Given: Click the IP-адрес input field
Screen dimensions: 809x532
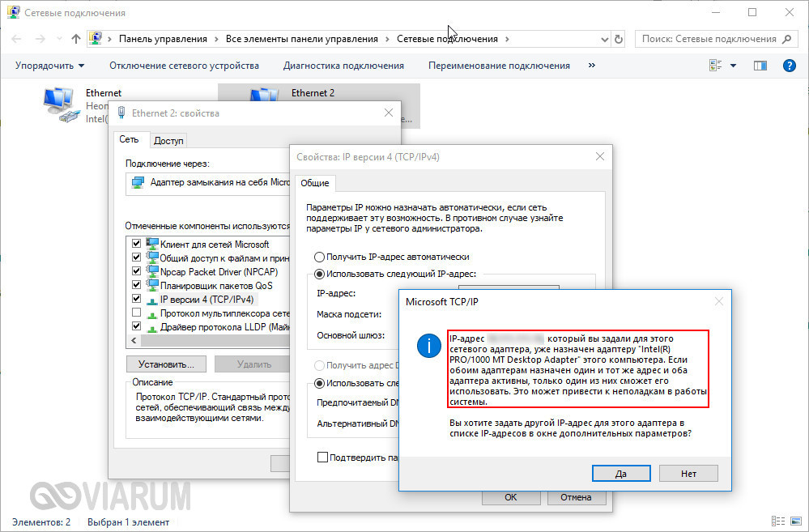Looking at the screenshot, I should point(509,288).
